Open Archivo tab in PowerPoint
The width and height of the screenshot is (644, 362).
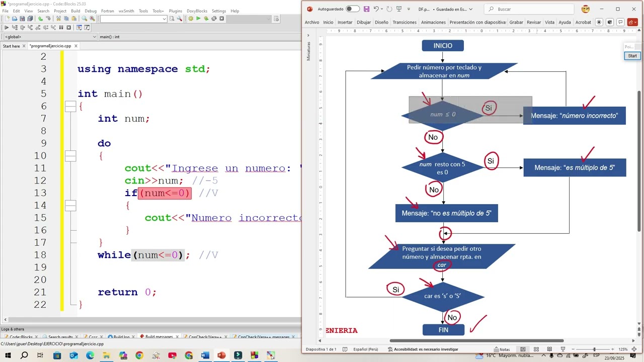click(312, 22)
